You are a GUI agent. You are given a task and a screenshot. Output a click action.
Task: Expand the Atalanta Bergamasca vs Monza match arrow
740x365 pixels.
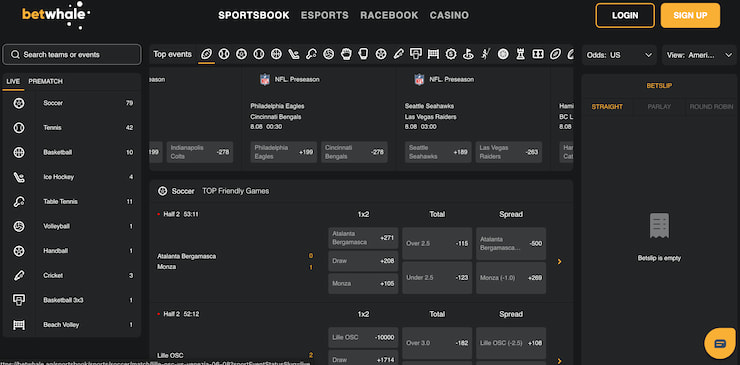[560, 262]
